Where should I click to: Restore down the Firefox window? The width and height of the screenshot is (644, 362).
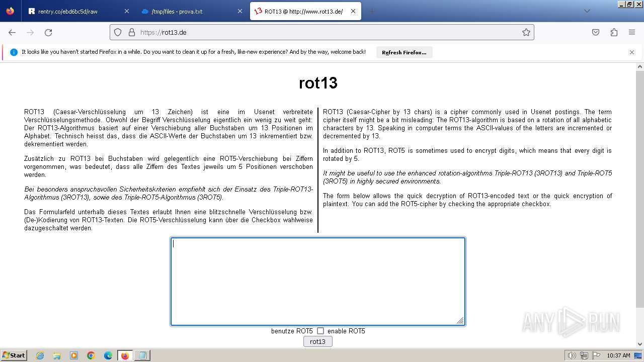tap(629, 4)
